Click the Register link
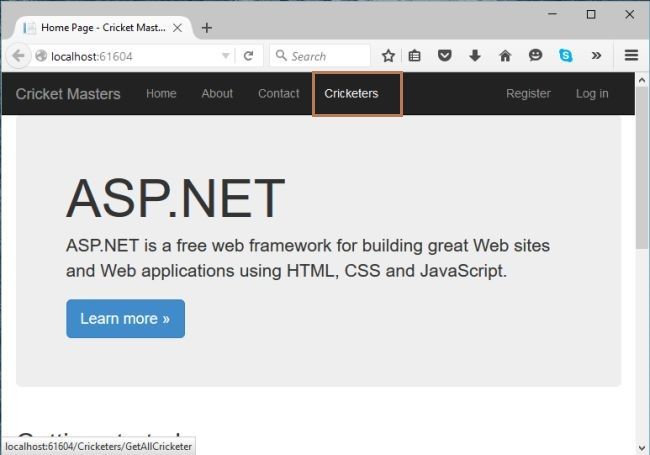The width and height of the screenshot is (650, 455). pos(528,94)
